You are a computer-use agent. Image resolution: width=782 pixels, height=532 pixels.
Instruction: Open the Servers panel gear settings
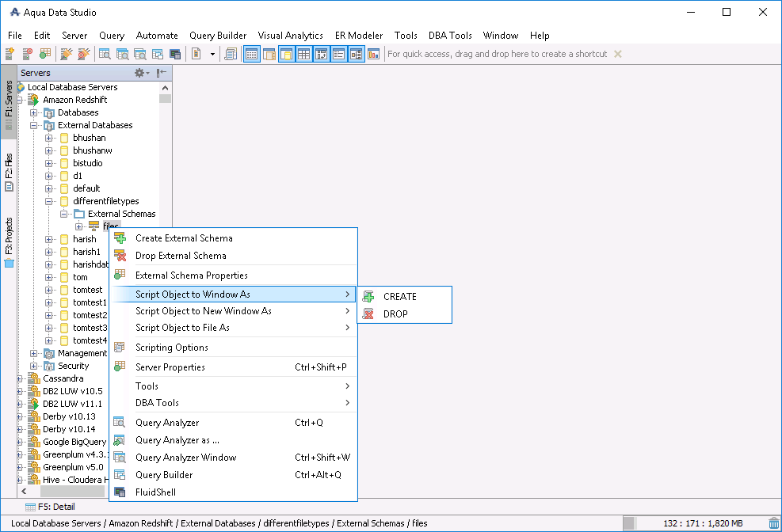(x=139, y=73)
